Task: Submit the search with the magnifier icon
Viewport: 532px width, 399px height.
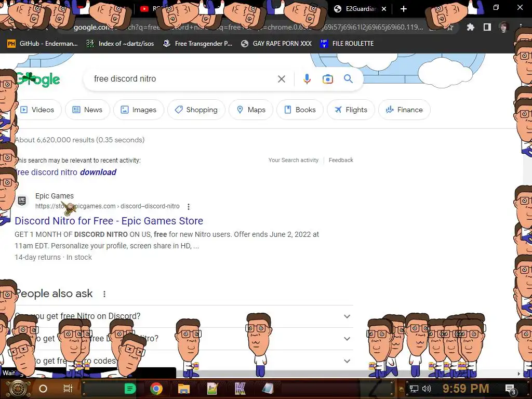Action: (348, 79)
